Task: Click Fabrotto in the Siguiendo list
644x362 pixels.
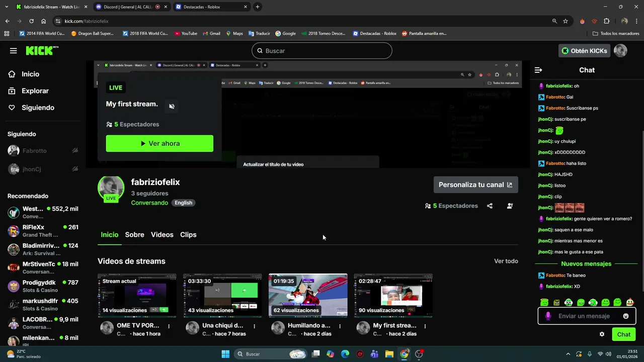Action: 43,151
